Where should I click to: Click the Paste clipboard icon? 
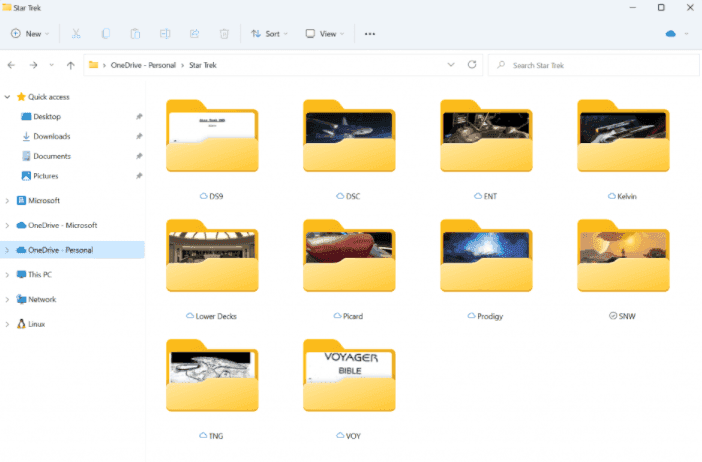click(135, 34)
